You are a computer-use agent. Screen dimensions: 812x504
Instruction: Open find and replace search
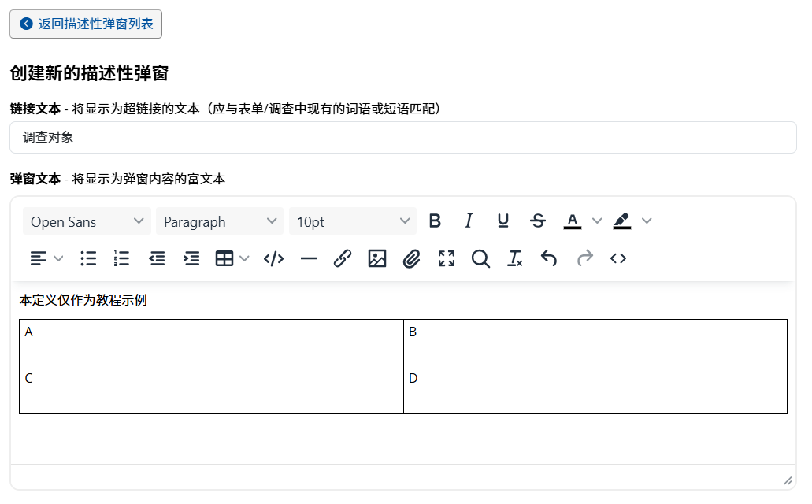480,258
